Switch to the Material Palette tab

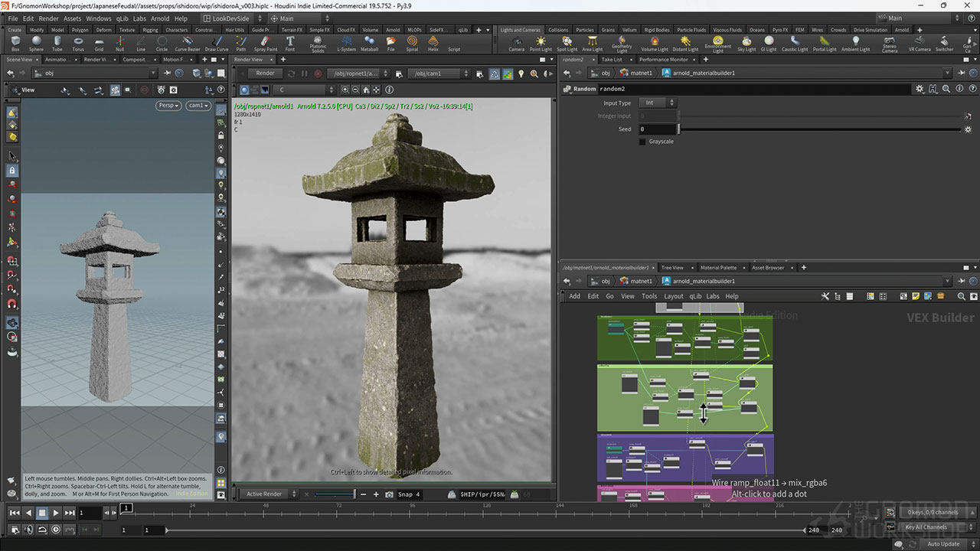click(x=718, y=268)
